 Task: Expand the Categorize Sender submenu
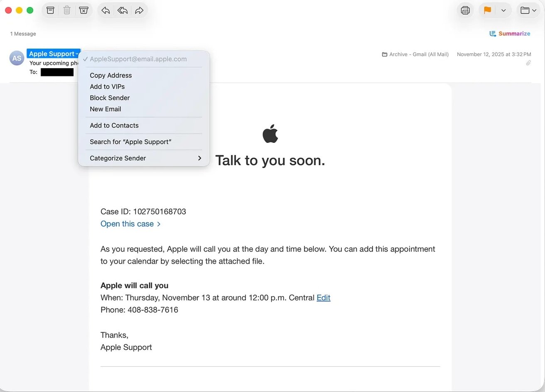[x=118, y=158]
